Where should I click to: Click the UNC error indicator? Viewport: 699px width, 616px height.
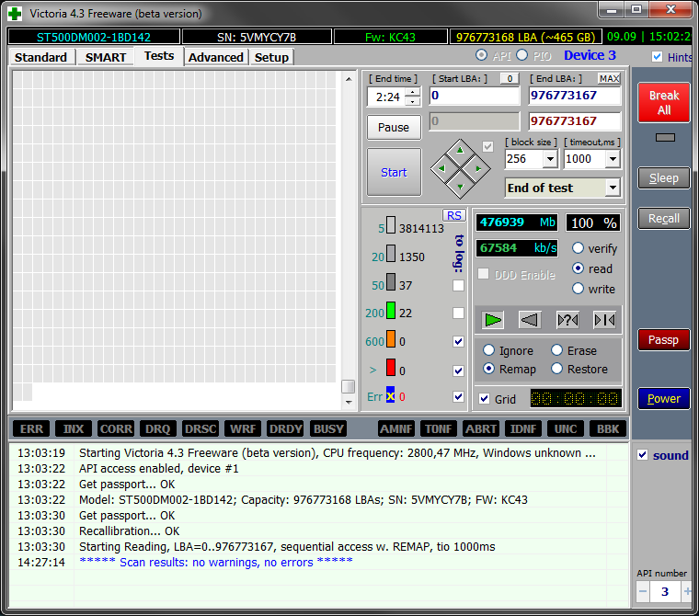[x=566, y=428]
